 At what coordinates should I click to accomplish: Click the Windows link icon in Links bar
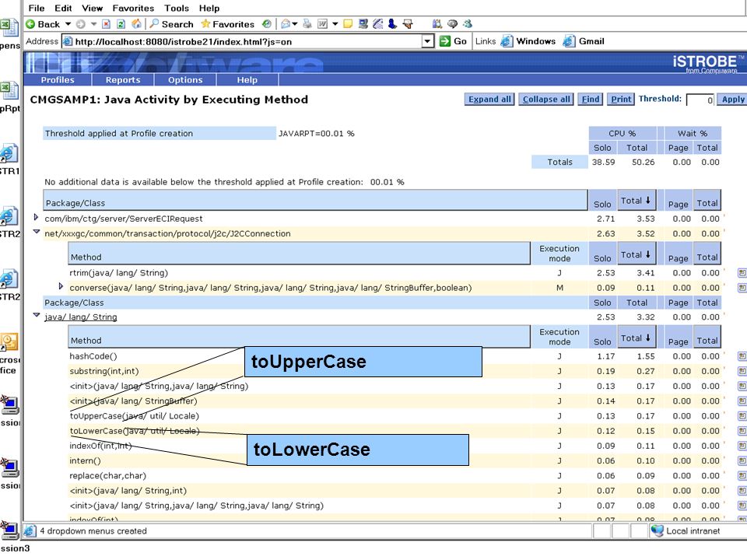[507, 41]
